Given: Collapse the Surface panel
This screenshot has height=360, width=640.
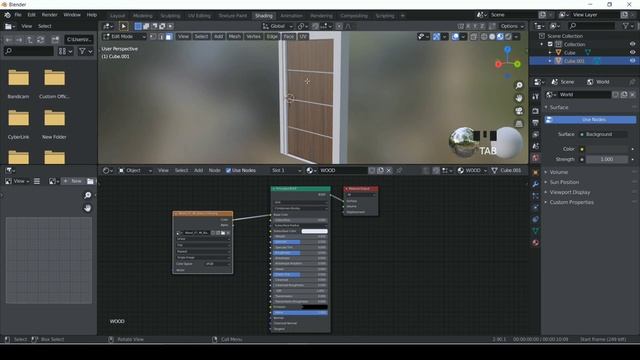Looking at the screenshot, I should (559, 107).
